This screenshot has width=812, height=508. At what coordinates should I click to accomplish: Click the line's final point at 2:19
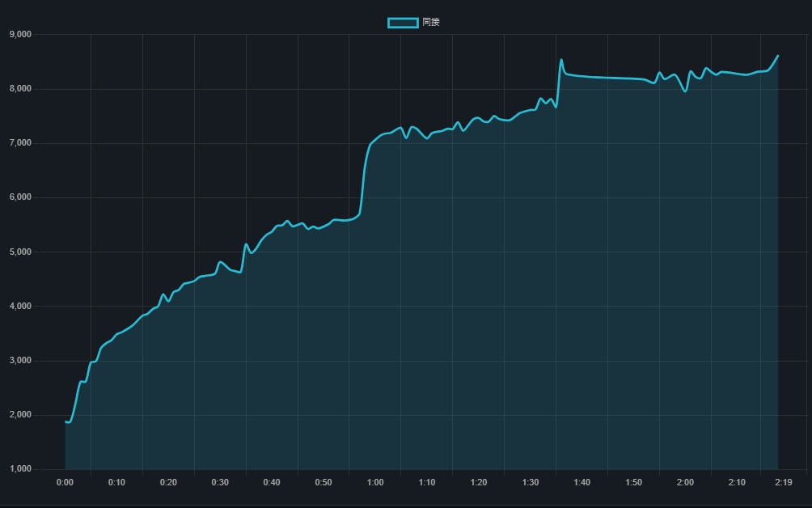pos(778,55)
